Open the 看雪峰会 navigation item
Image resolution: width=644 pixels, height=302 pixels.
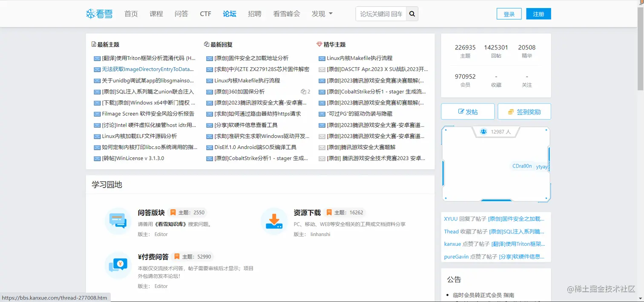coord(287,14)
